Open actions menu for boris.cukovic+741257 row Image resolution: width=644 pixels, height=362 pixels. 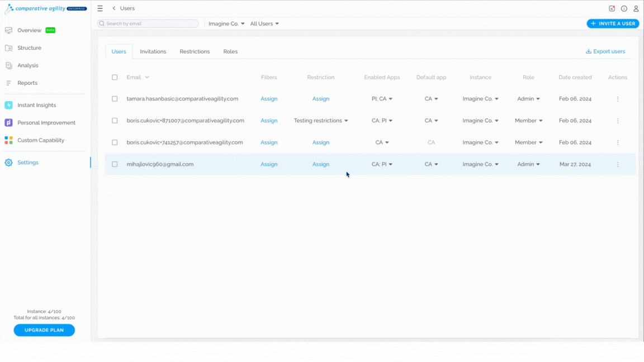[x=618, y=142]
